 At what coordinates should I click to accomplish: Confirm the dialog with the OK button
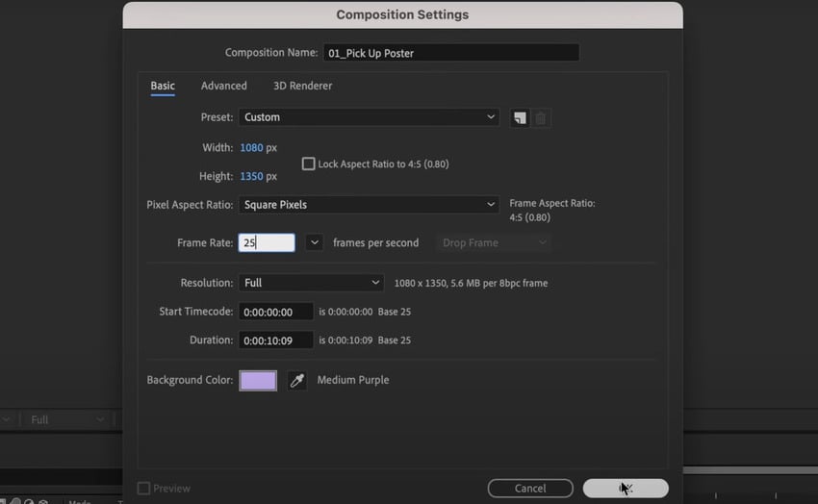[626, 489]
